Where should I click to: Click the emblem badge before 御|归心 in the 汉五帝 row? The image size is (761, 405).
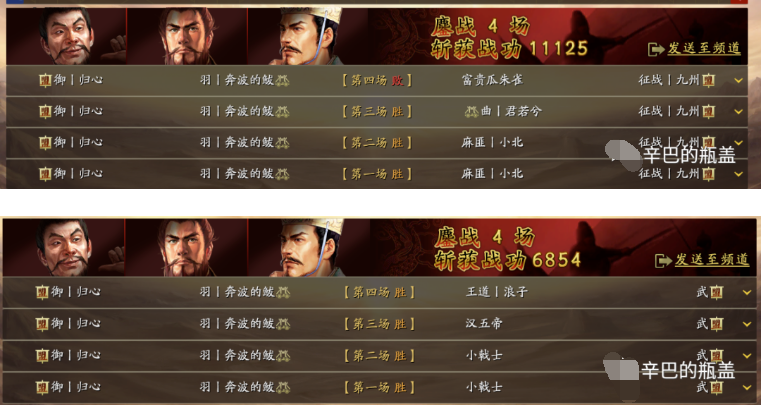click(42, 324)
